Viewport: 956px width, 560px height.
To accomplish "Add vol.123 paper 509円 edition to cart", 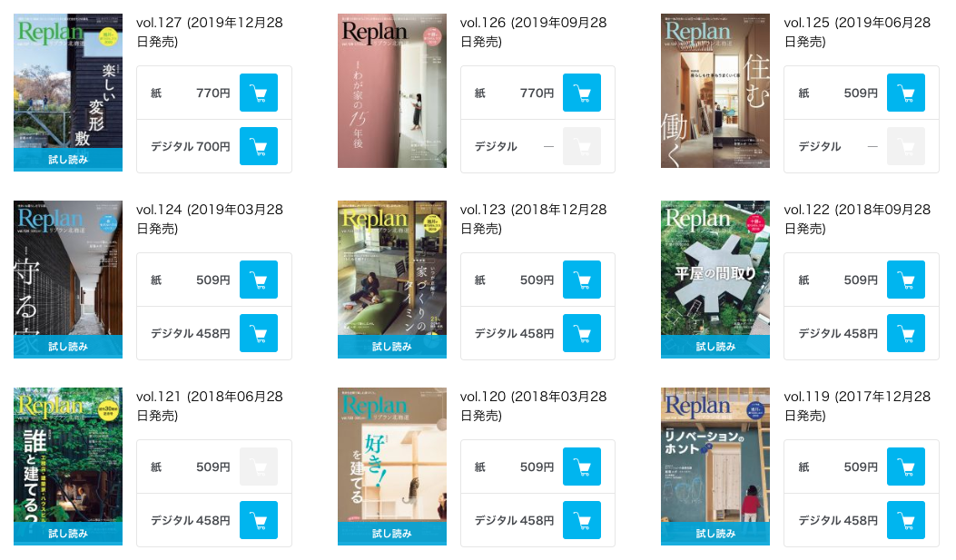I will coord(582,280).
